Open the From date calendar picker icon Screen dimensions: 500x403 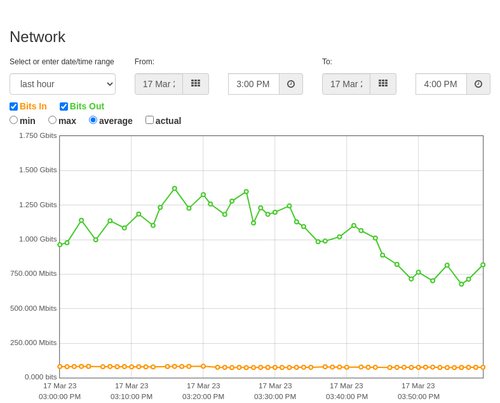click(x=196, y=84)
